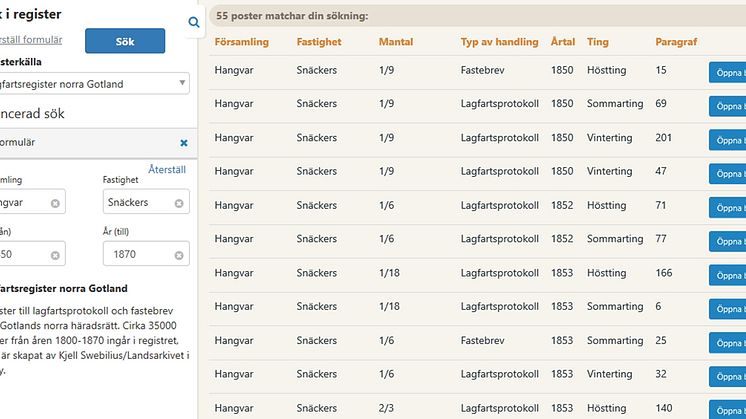This screenshot has height=419, width=746.
Task: Clear the År (från) field value
Action: [55, 255]
